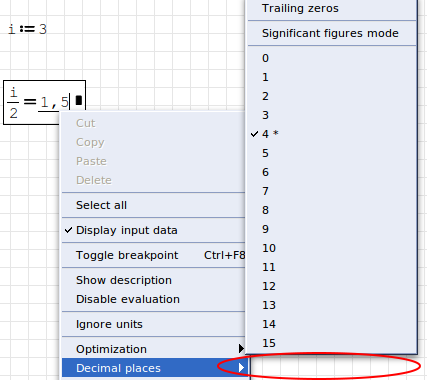Expand the Optimization submenu arrow

click(x=241, y=349)
